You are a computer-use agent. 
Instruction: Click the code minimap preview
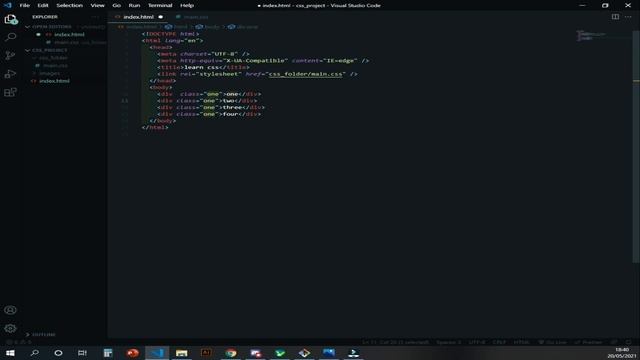[591, 36]
